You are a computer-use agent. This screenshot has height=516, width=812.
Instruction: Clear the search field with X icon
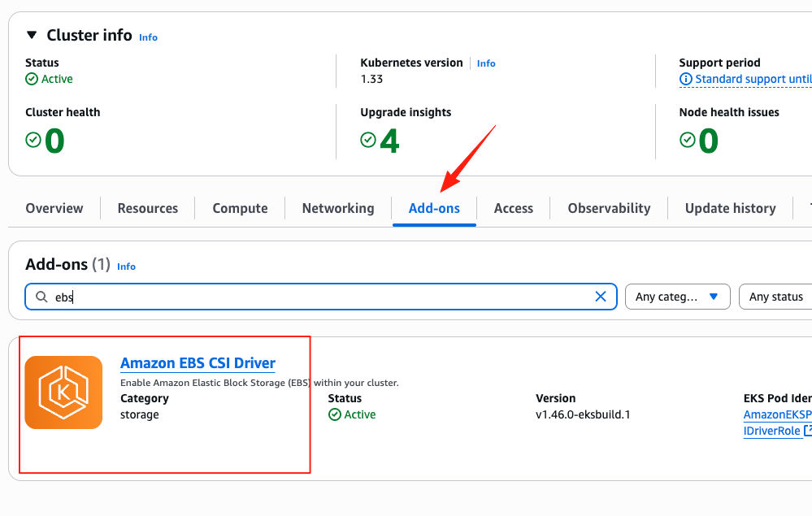[x=601, y=297]
